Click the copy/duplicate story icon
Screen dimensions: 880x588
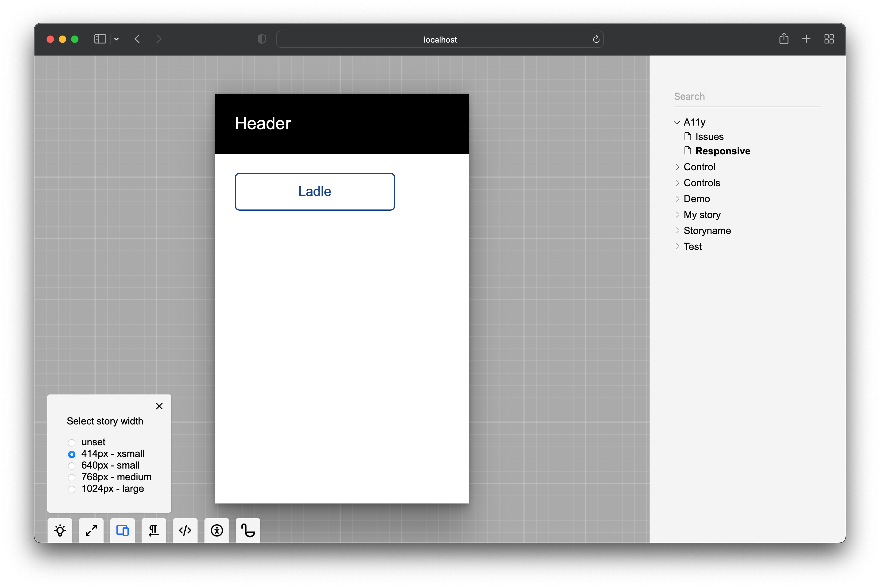tap(123, 530)
